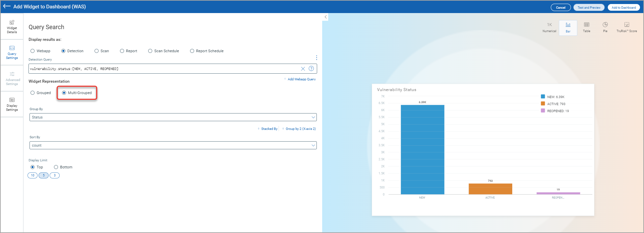This screenshot has width=644, height=233.
Task: Open the query help question mark icon
Action: click(311, 69)
